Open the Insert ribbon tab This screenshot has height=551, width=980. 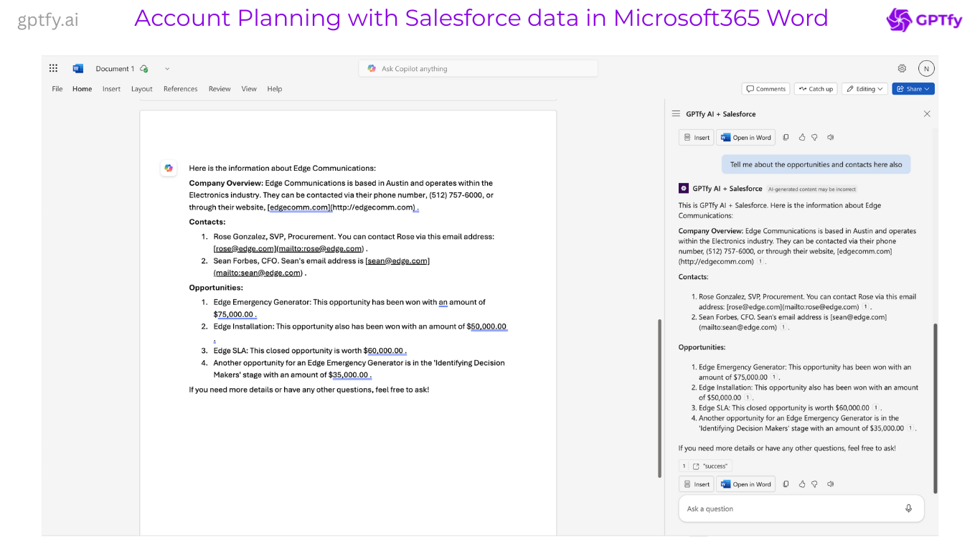111,89
